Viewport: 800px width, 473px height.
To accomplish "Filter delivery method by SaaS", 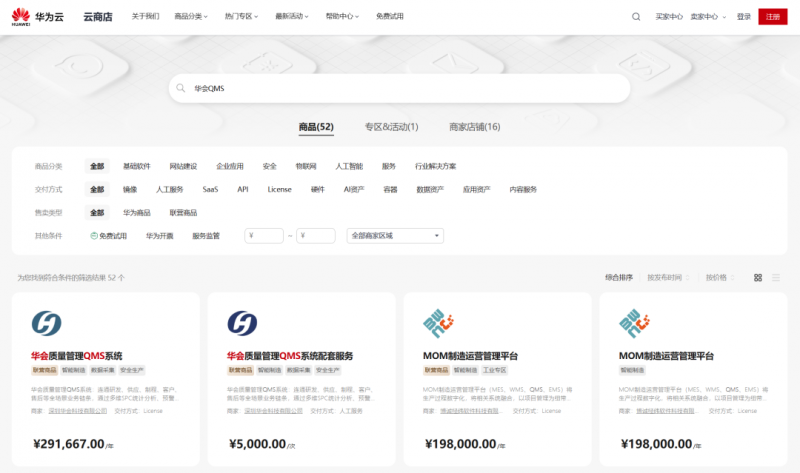I will [210, 189].
